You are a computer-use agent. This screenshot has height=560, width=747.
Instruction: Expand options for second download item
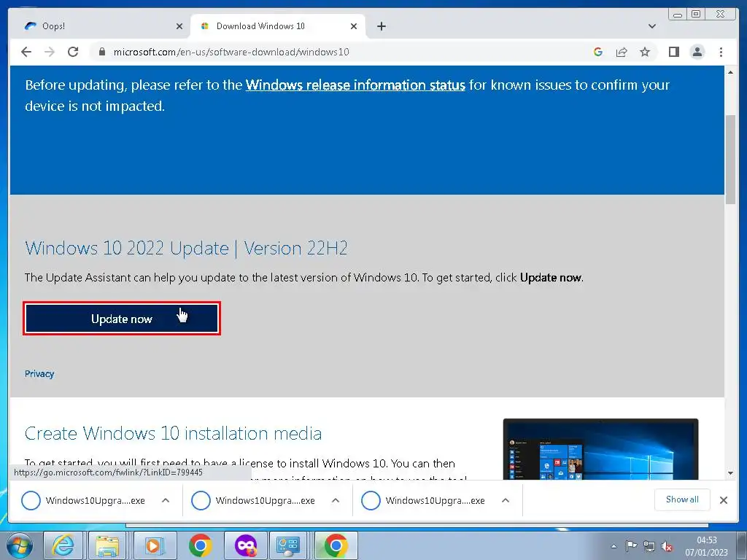[336, 500]
